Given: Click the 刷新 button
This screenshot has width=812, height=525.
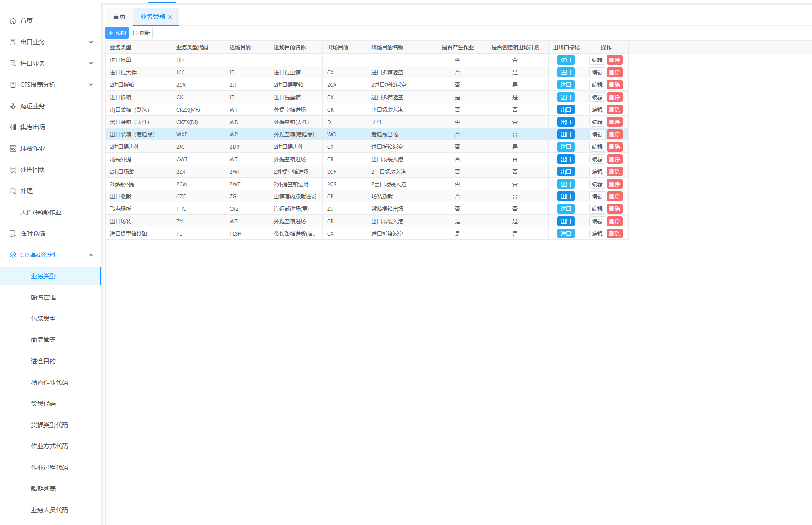Looking at the screenshot, I should tap(141, 33).
